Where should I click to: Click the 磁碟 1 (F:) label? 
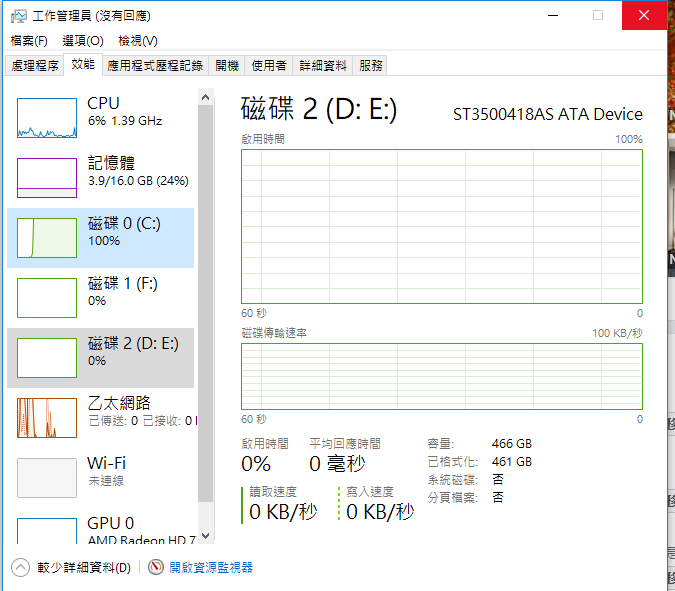coord(123,284)
